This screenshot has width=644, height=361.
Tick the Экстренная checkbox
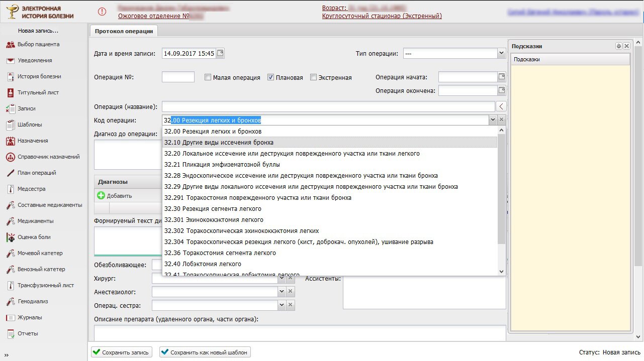(314, 78)
